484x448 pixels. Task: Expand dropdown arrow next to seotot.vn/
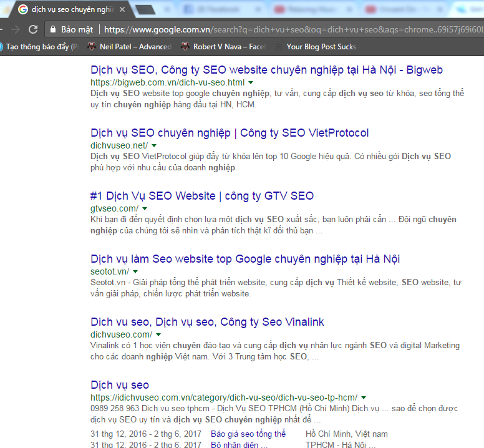tap(135, 271)
